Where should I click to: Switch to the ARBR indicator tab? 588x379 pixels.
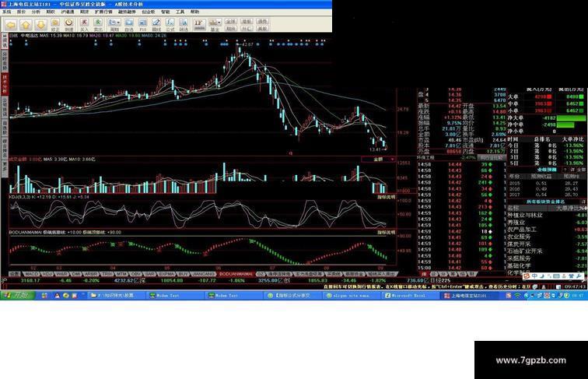click(91, 274)
